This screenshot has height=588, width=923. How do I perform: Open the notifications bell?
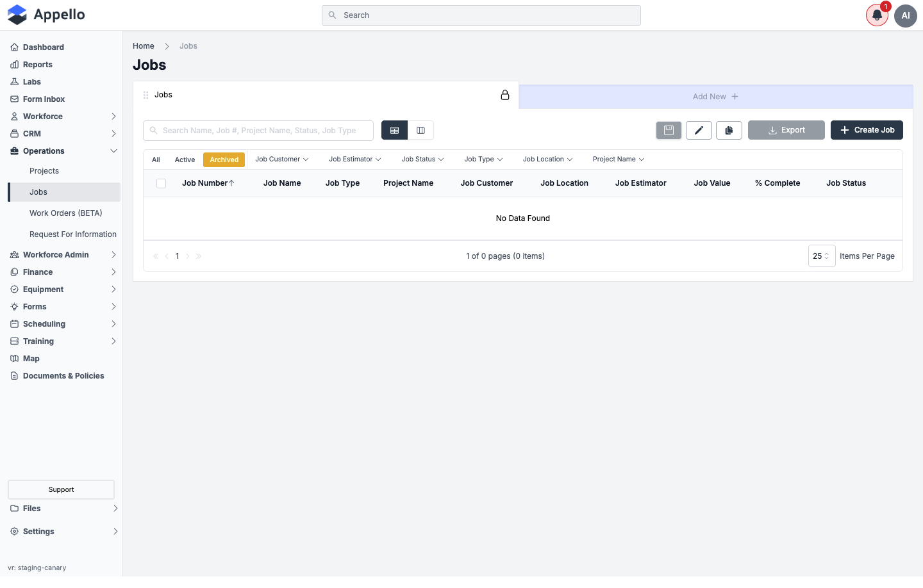(877, 15)
